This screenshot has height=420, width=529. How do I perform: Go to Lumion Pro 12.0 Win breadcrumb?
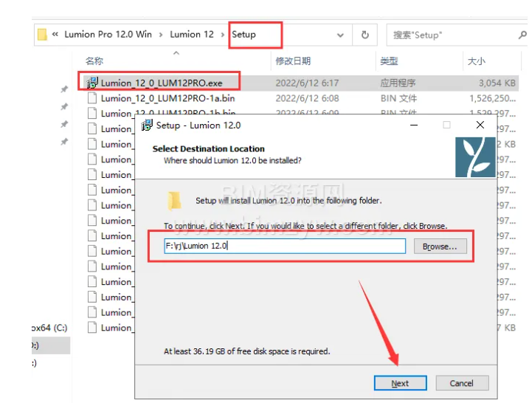tap(108, 35)
